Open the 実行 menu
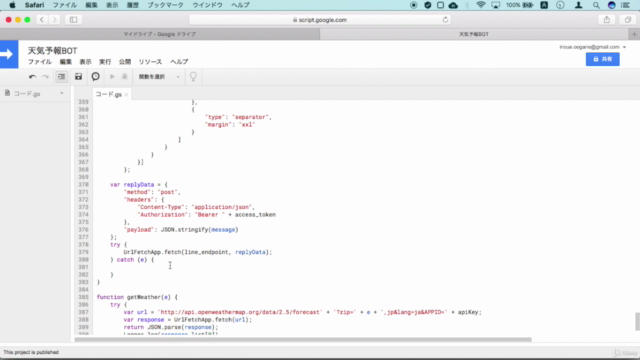This screenshot has width=640, height=360. click(x=105, y=62)
